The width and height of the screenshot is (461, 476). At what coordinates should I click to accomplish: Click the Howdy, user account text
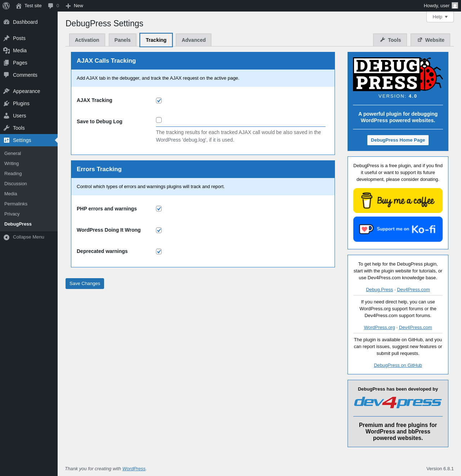pyautogui.click(x=437, y=6)
